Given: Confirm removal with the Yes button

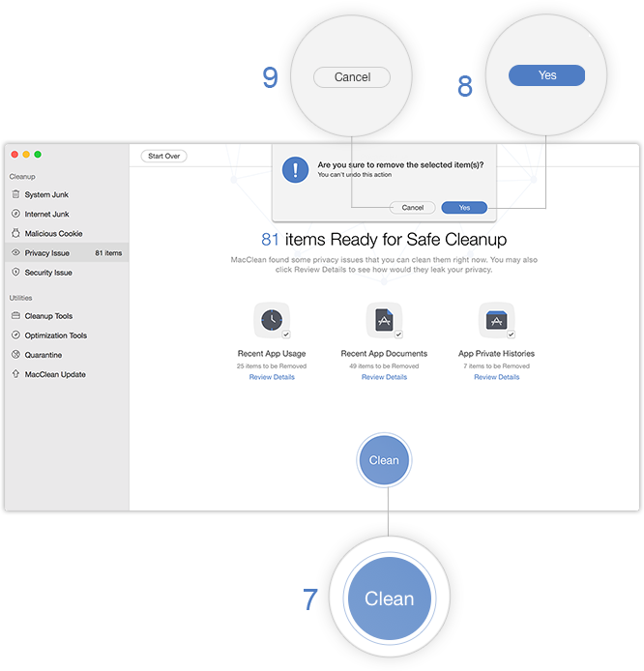Looking at the screenshot, I should 464,207.
